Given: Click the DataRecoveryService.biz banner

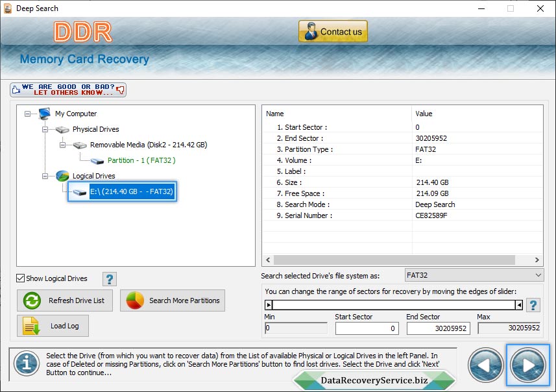Looking at the screenshot, I should (x=374, y=380).
